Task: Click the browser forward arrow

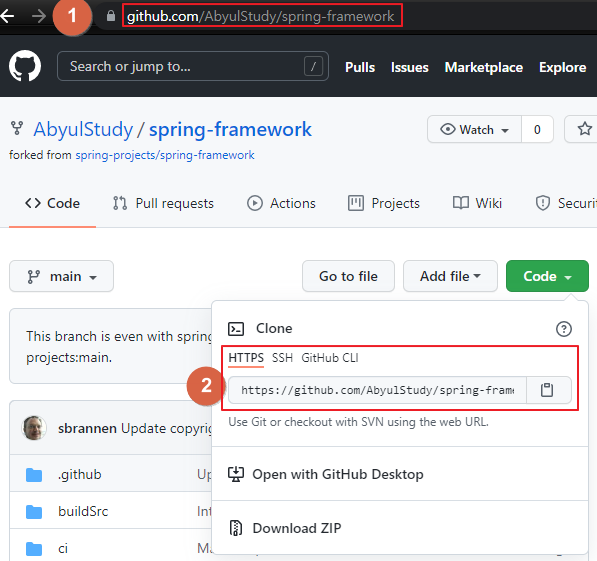Action: [38, 16]
